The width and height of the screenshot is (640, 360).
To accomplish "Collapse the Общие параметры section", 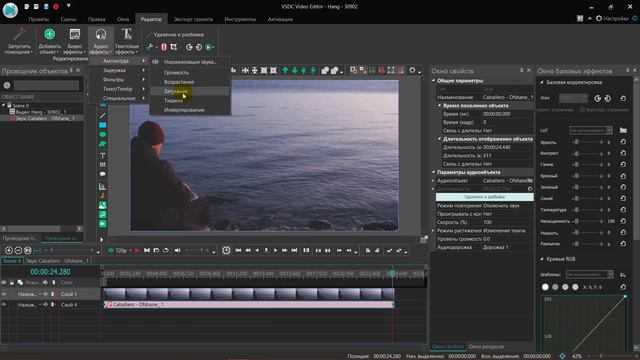I will (x=433, y=80).
